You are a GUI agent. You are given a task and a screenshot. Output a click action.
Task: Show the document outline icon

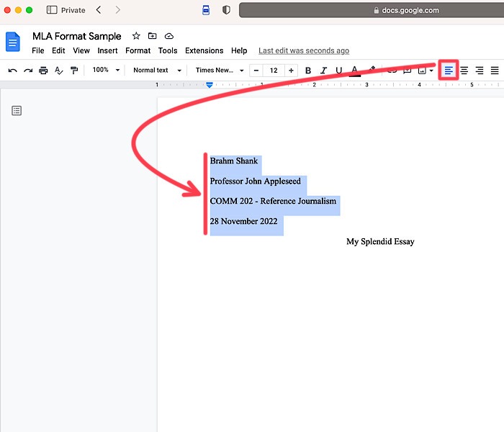pos(17,110)
